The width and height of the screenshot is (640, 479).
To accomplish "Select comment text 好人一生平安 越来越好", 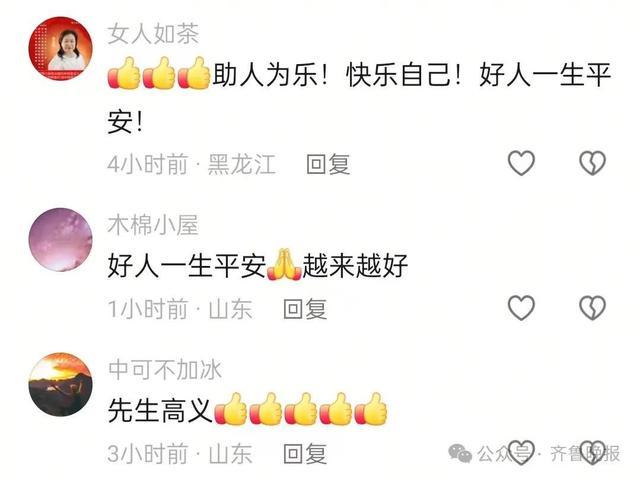I will point(258,265).
